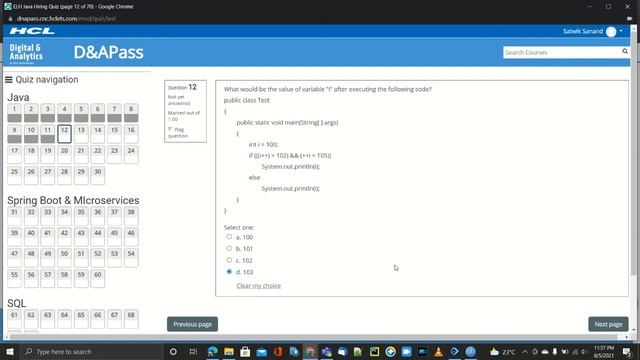Jump to question 24
The height and width of the screenshot is (360, 640).
point(131,155)
